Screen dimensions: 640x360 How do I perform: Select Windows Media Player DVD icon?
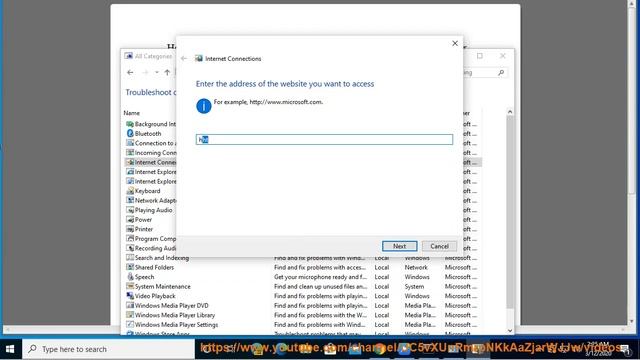[x=130, y=305]
